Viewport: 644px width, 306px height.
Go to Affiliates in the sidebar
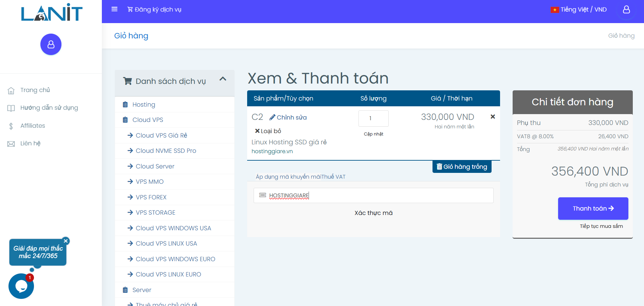[33, 126]
